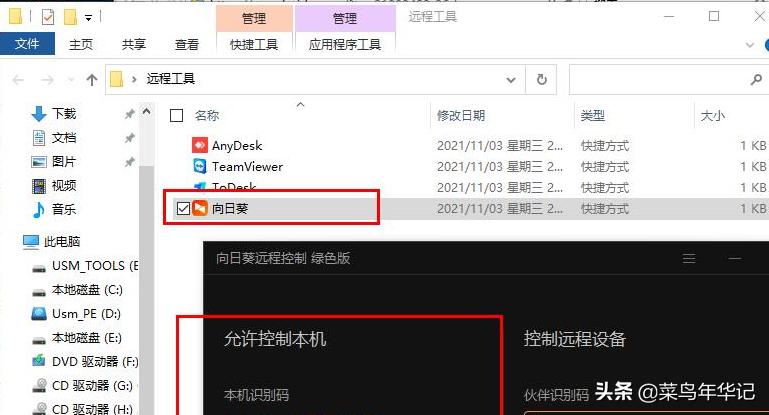Viewport: 769px width, 415px height.
Task: Select the AnyDesk shortcut icon
Action: click(200, 146)
